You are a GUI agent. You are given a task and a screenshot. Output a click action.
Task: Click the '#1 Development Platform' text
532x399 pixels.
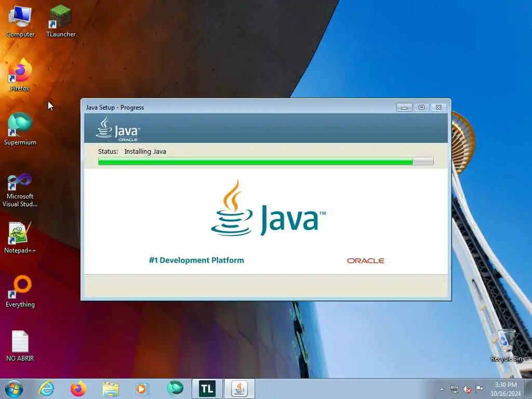point(196,260)
